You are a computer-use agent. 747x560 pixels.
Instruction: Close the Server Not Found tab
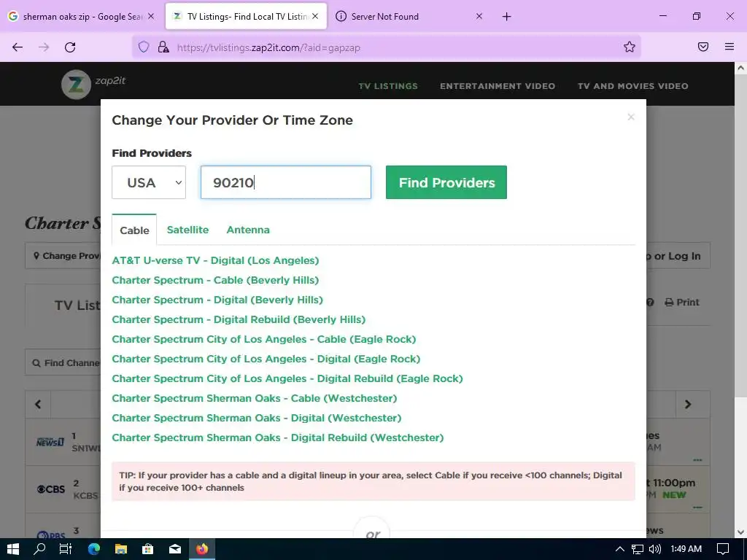coord(479,16)
